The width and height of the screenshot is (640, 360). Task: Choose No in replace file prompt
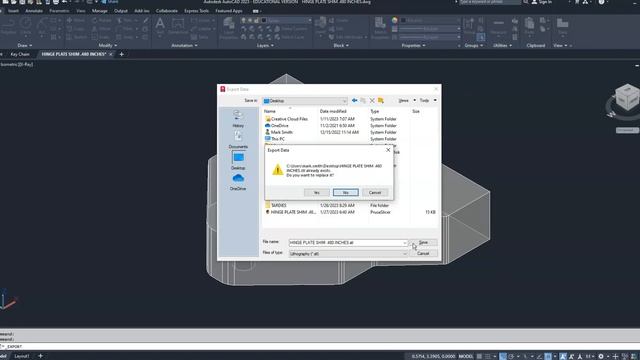coord(345,192)
